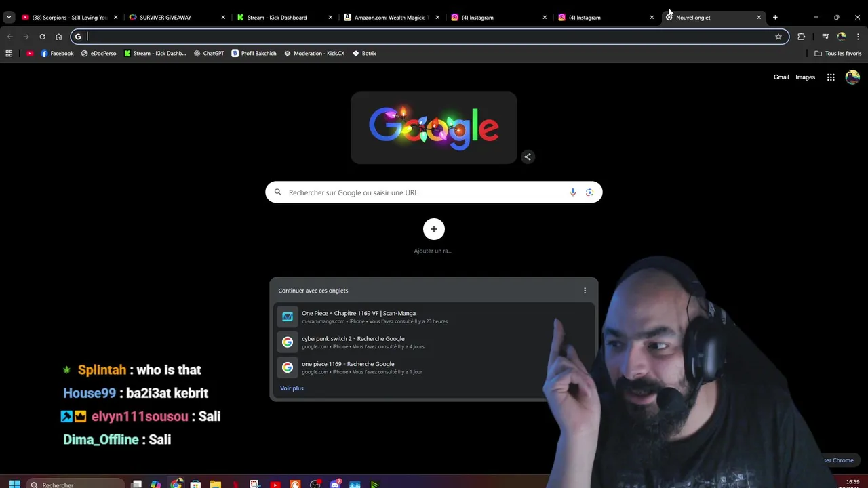868x488 pixels.
Task: Open the Botrix bookmark
Action: click(364, 53)
